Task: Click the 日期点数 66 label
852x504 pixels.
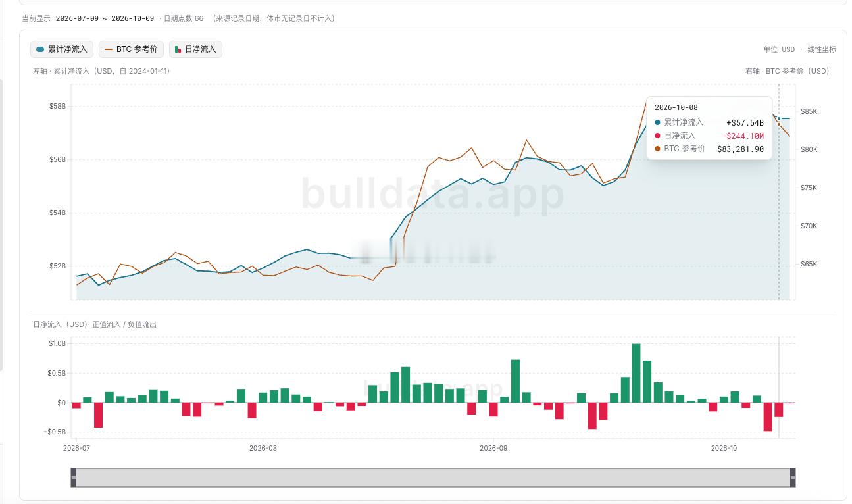Action: 184,18
